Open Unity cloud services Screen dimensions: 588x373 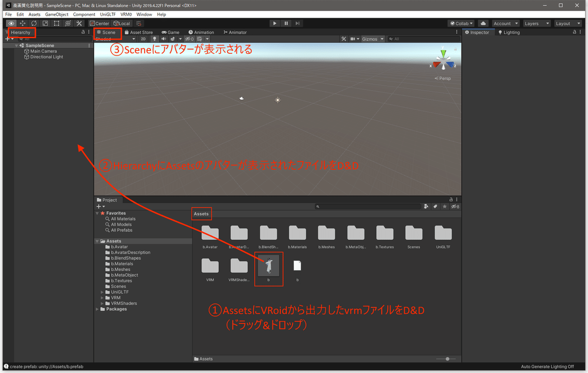pyautogui.click(x=483, y=23)
